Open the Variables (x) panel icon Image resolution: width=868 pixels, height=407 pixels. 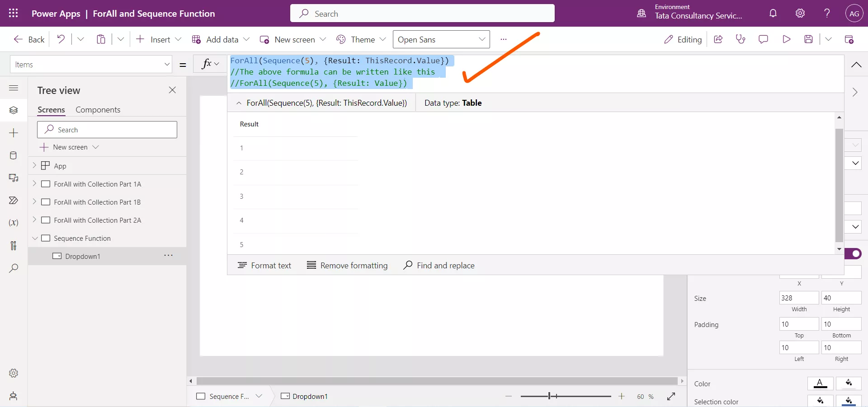[x=14, y=223]
